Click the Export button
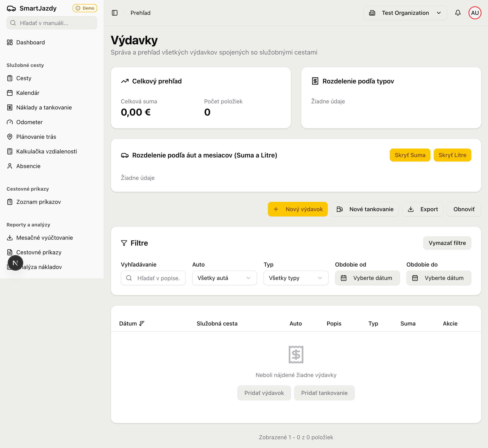Viewport: 488px width, 448px height. tap(423, 209)
